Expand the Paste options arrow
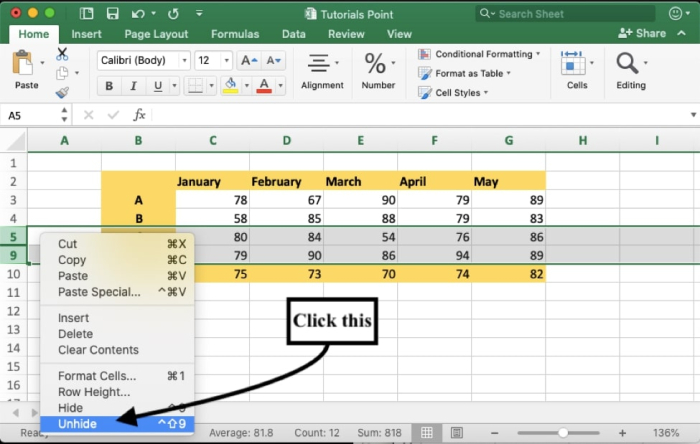Viewport: 700px width, 444px height. 42,63
